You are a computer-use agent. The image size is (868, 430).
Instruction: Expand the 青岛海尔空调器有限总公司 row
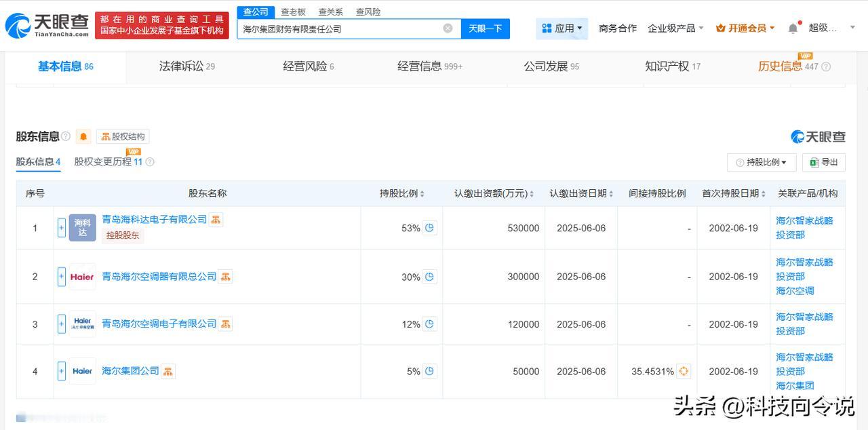click(x=62, y=277)
